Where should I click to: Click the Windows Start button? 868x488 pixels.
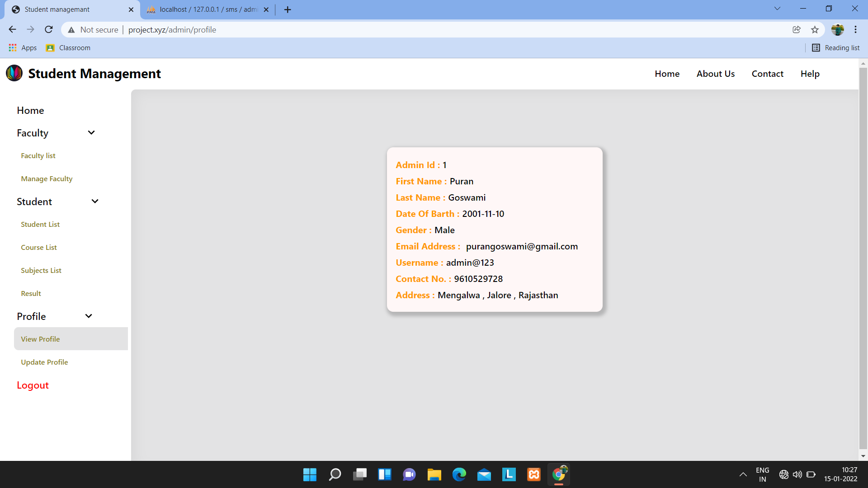309,474
